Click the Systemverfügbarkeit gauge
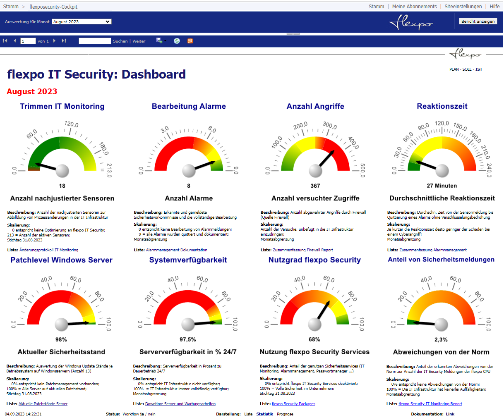504x420 pixels. 188,303
